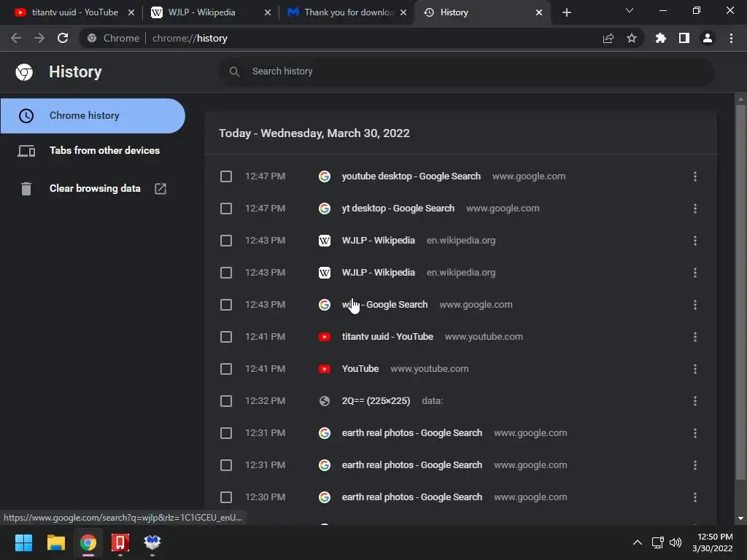The width and height of the screenshot is (747, 560).
Task: Open the Extensions puzzle icon
Action: tap(661, 38)
